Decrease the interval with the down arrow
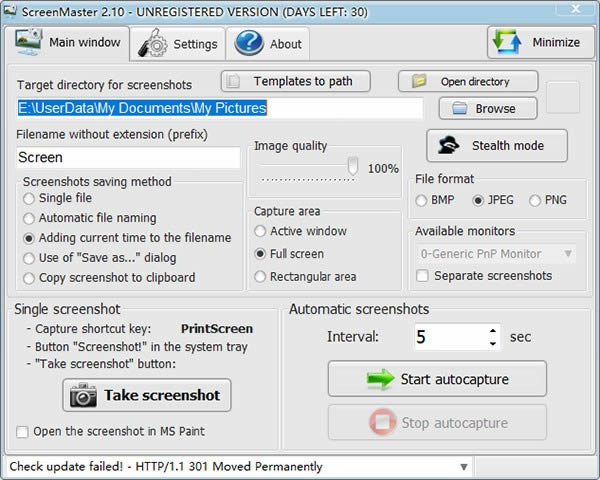 tap(493, 344)
